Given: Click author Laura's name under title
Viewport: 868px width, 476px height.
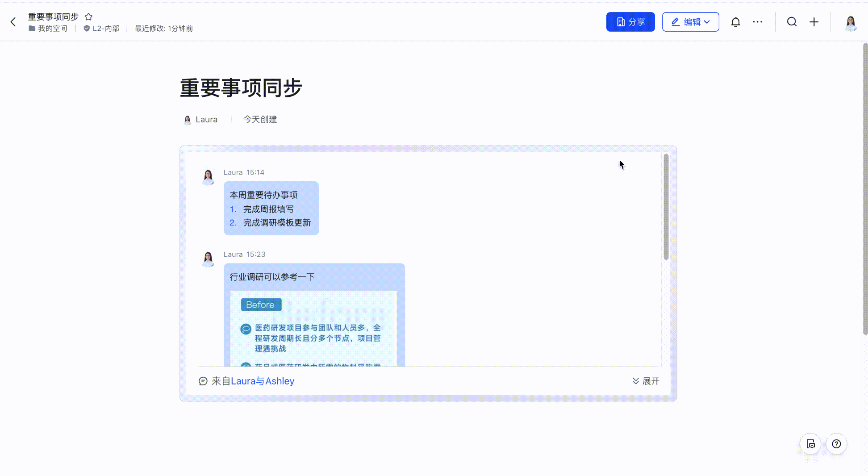Looking at the screenshot, I should pos(206,120).
